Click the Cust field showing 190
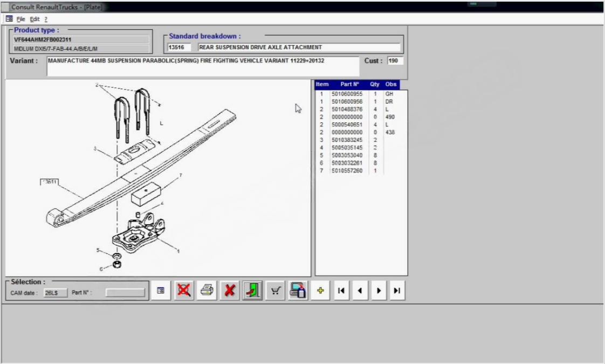The height and width of the screenshot is (364, 605). [x=395, y=60]
